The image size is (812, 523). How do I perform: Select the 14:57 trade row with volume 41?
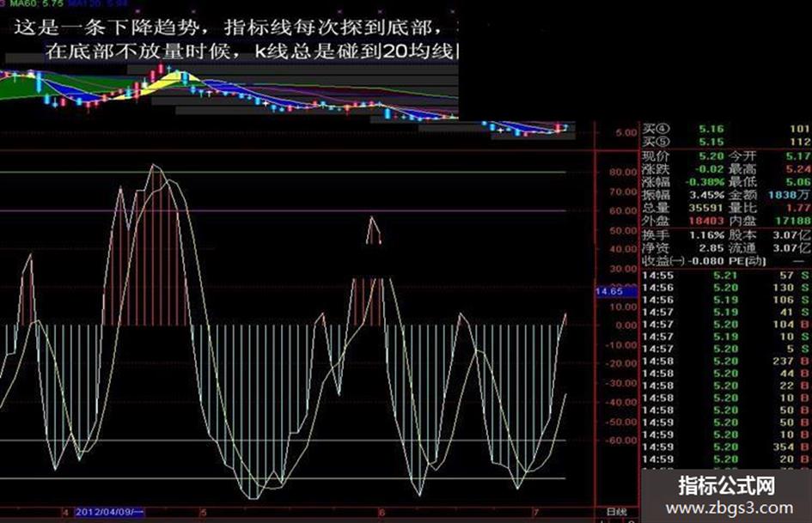point(726,313)
